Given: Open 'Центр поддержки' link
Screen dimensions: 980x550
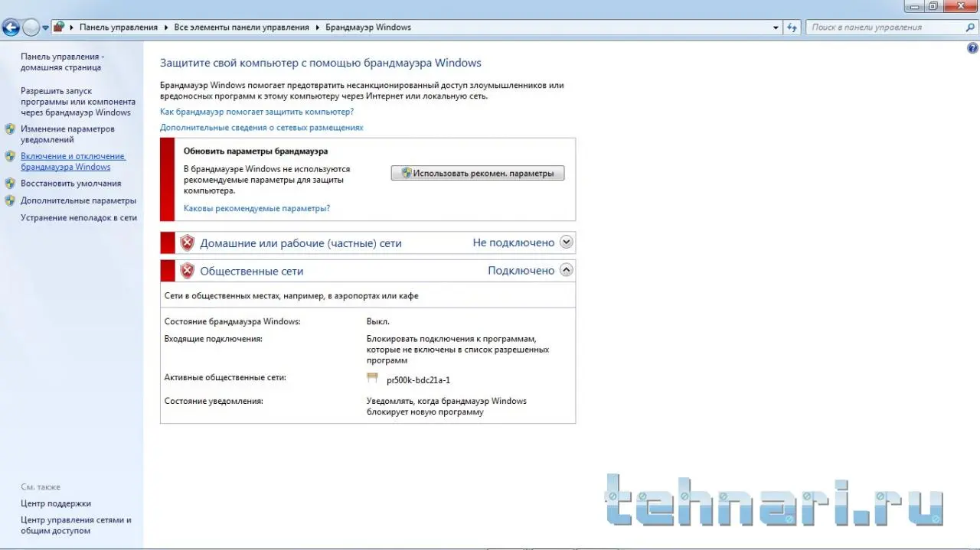Looking at the screenshot, I should click(56, 503).
